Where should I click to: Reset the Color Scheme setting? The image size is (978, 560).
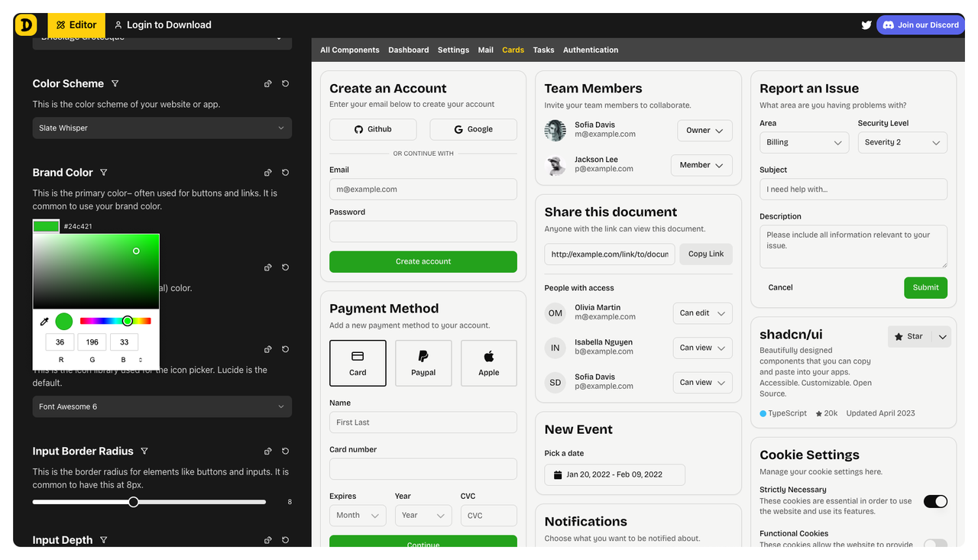tap(285, 83)
